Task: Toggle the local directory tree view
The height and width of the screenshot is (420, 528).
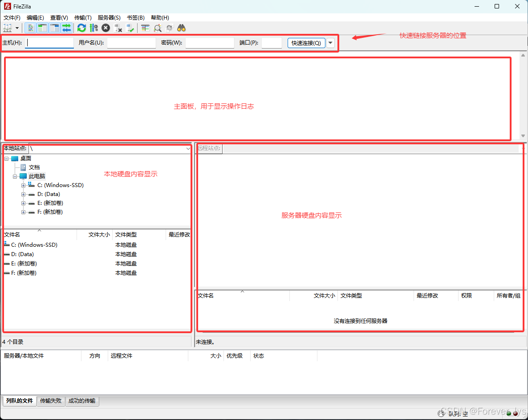Action: click(x=42, y=28)
